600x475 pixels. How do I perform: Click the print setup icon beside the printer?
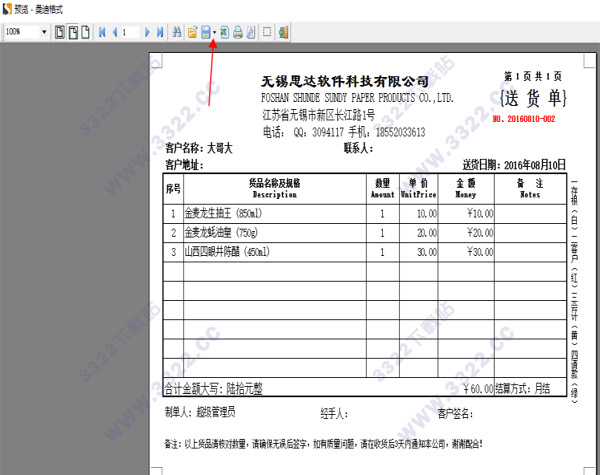[x=251, y=32]
